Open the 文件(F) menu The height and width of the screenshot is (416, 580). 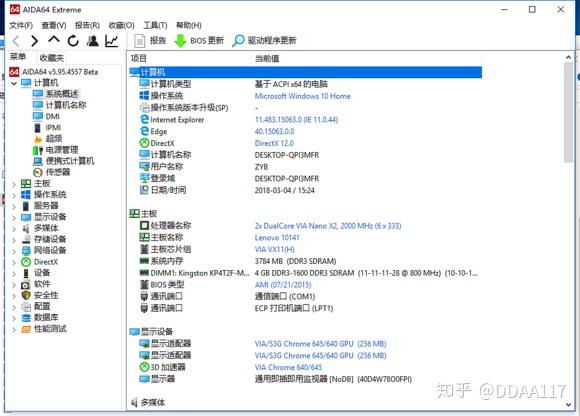21,25
